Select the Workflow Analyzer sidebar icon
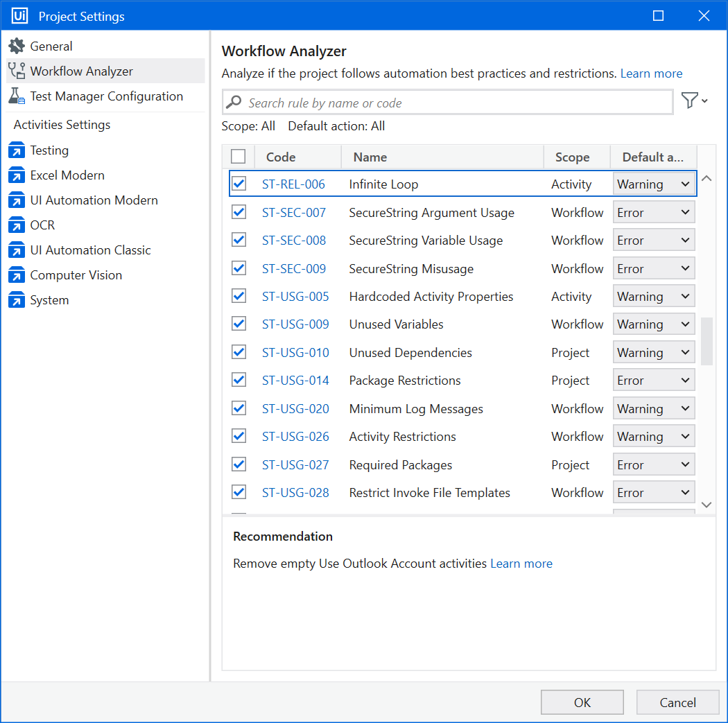Screen dimensions: 728x723 [17, 71]
